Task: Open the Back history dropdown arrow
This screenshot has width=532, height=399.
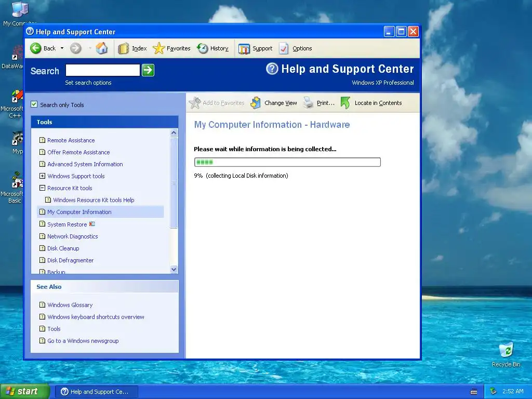Action: coord(62,48)
